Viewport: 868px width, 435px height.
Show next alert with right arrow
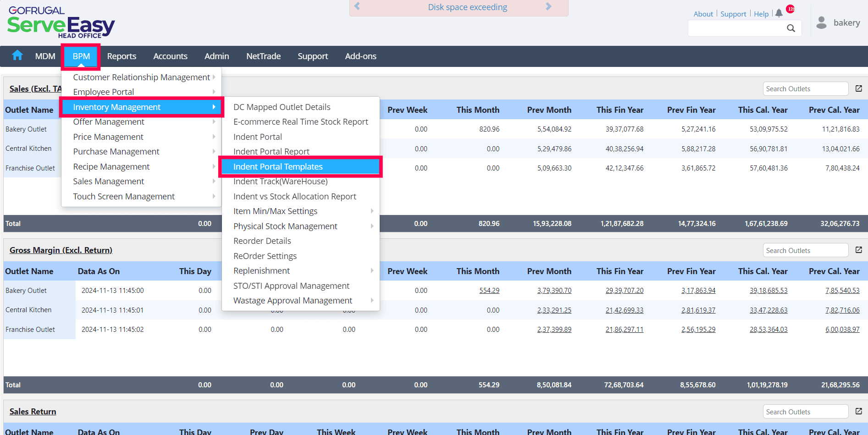[548, 6]
